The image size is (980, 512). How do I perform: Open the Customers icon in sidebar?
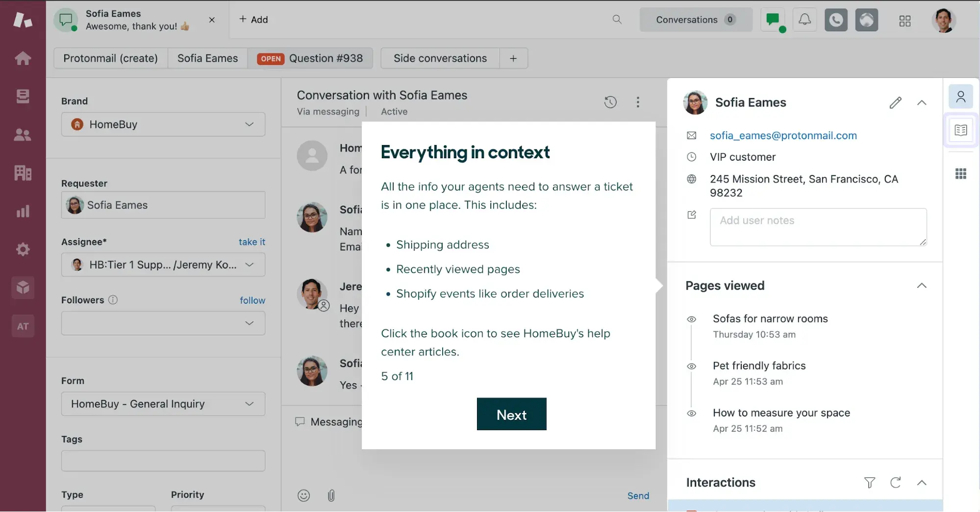click(23, 135)
